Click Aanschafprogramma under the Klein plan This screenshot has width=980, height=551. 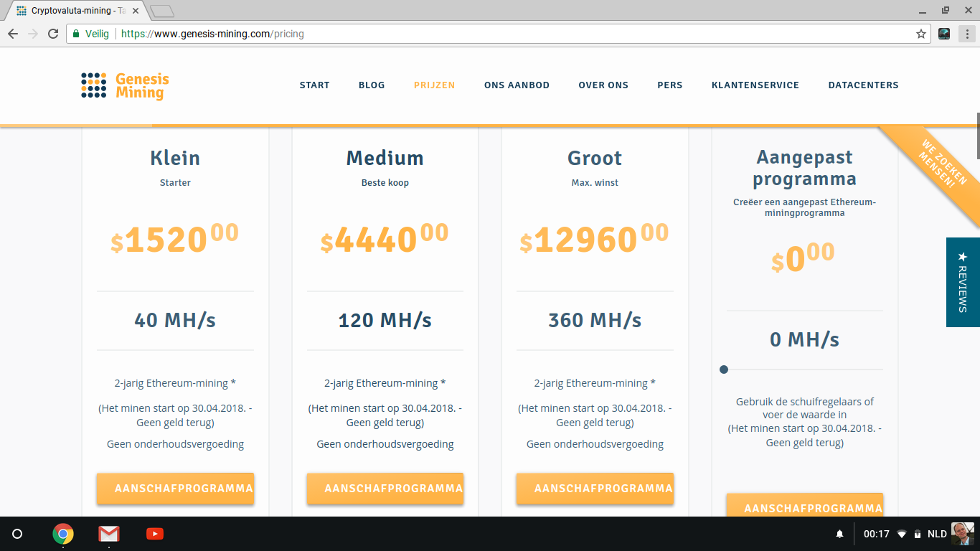click(x=175, y=489)
